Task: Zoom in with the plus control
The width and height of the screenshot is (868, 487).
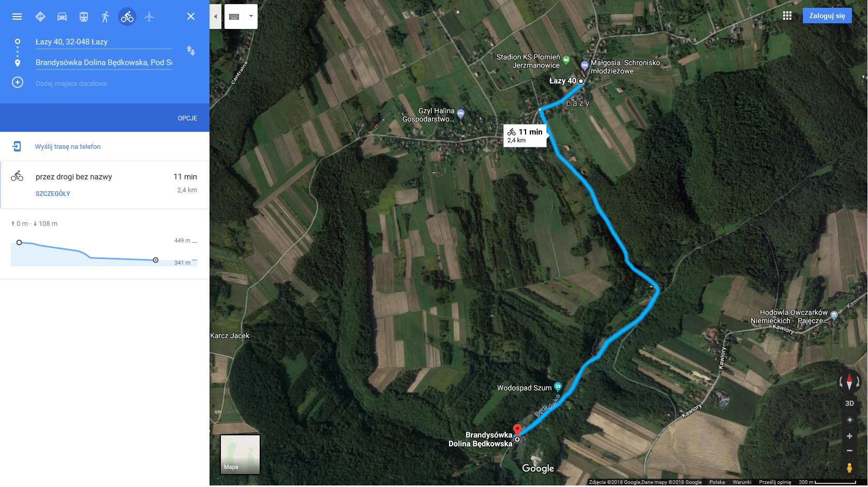Action: click(x=849, y=436)
